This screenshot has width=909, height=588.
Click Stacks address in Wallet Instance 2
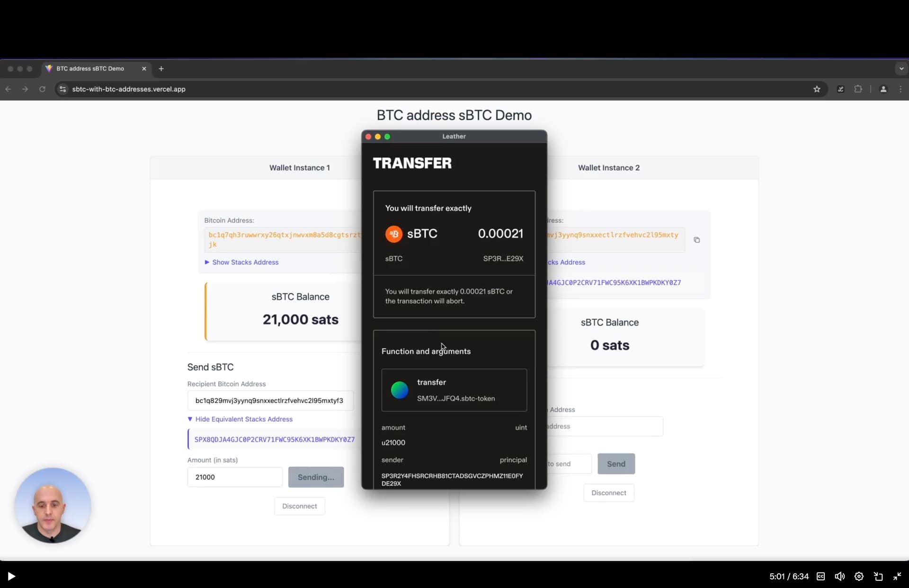click(614, 282)
